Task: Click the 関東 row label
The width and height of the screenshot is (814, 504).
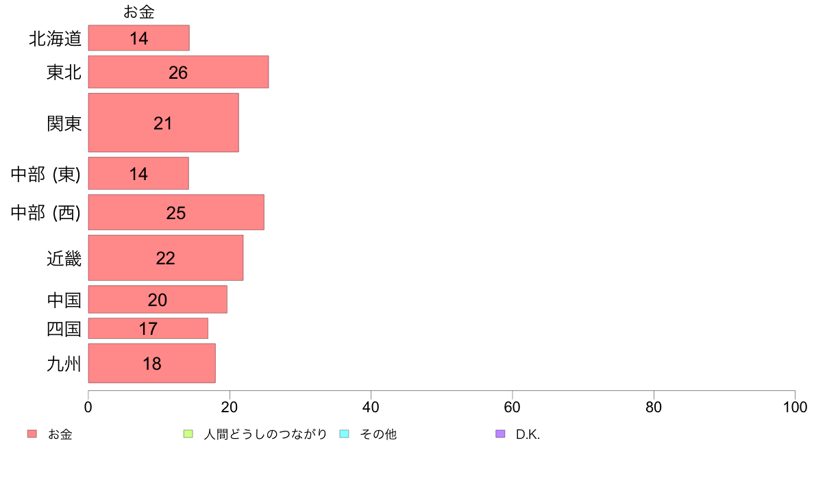Action: (x=64, y=123)
